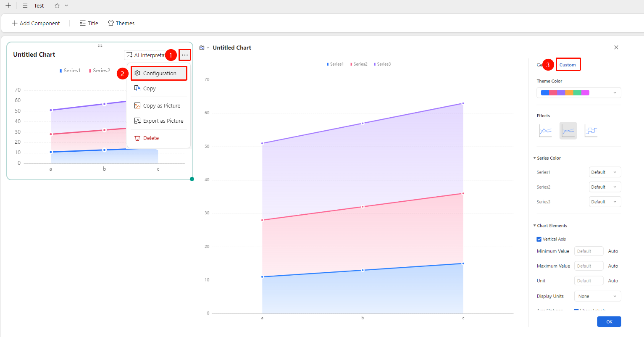Image resolution: width=644 pixels, height=337 pixels.
Task: Collapse the Chart Elements section
Action: tap(550, 226)
